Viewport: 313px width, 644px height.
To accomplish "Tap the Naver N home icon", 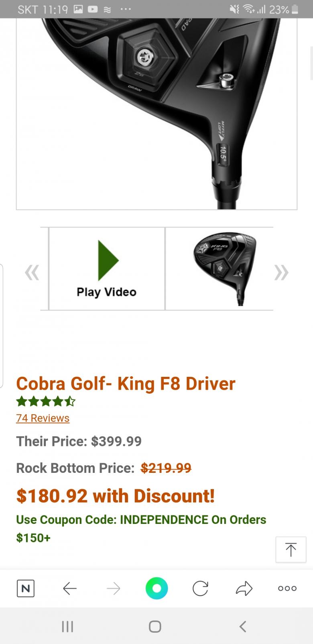I will [x=26, y=589].
